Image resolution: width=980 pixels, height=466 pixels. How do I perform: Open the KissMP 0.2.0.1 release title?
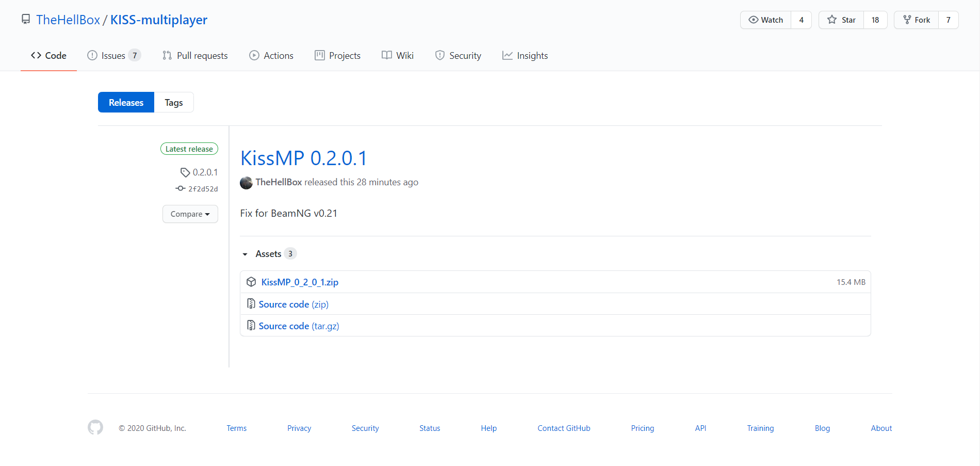tap(304, 158)
